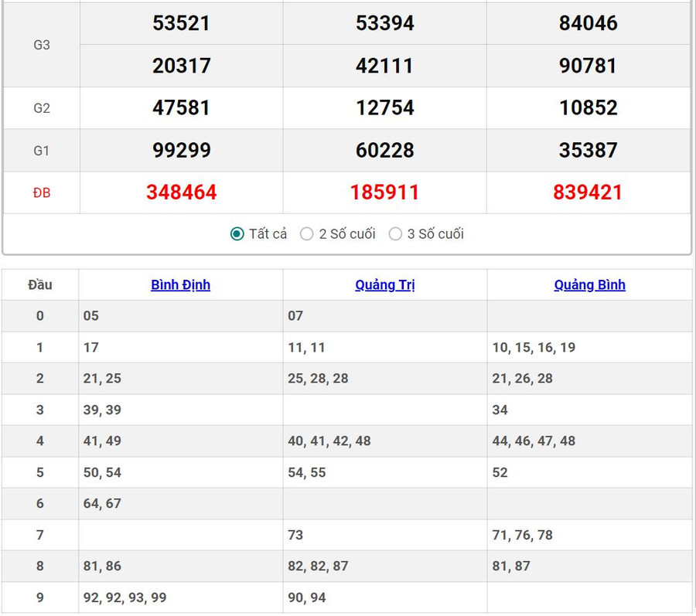The width and height of the screenshot is (696, 616).
Task: Click the red special prize number 348464
Action: pyautogui.click(x=181, y=192)
